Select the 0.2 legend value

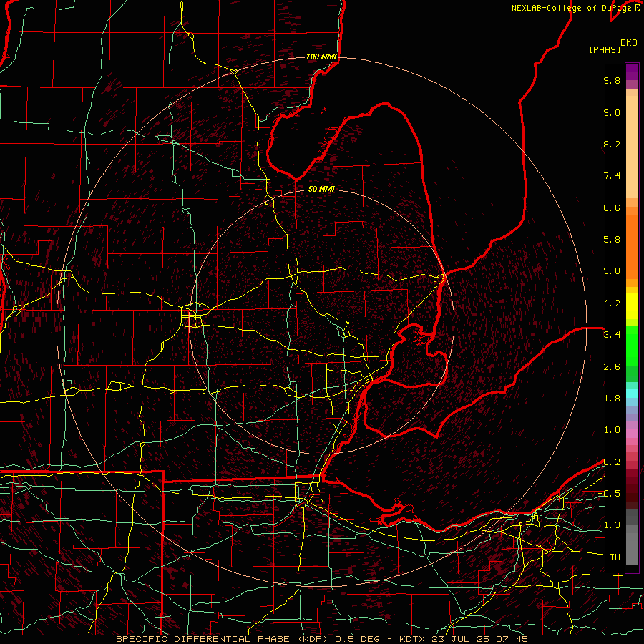(x=612, y=462)
